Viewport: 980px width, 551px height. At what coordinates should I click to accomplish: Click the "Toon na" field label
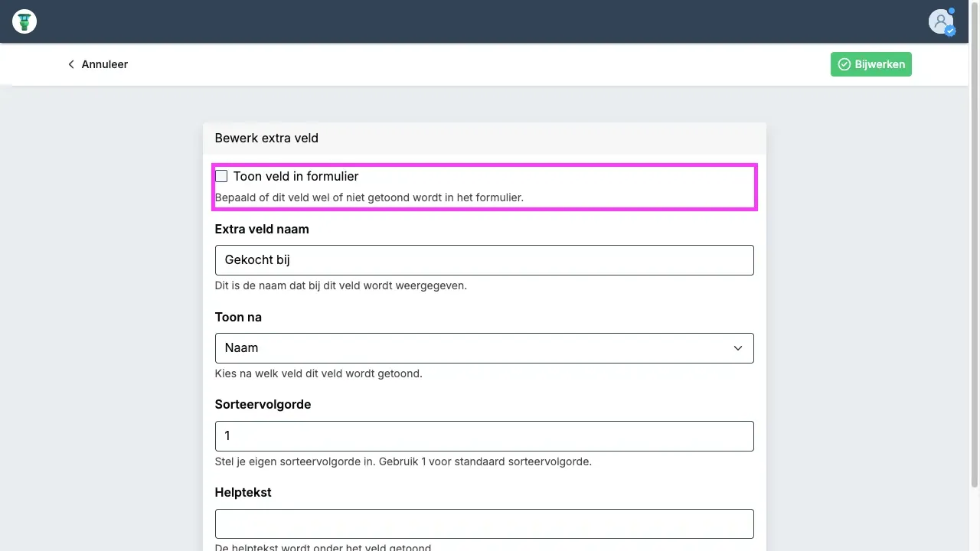point(238,317)
